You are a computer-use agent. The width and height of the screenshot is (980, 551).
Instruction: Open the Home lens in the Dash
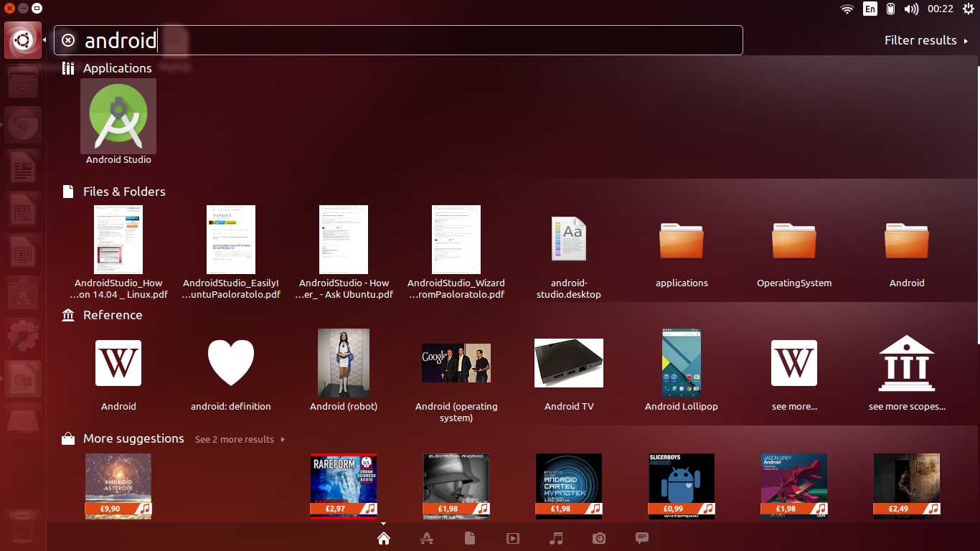384,538
